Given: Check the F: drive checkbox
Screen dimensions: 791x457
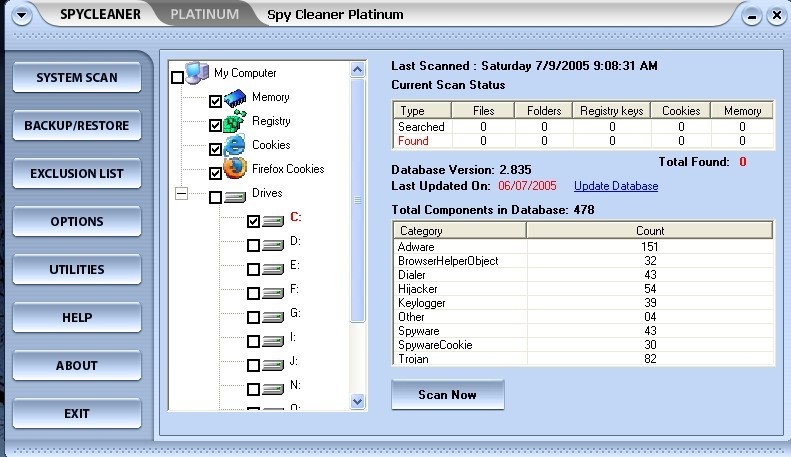Looking at the screenshot, I should (253, 293).
